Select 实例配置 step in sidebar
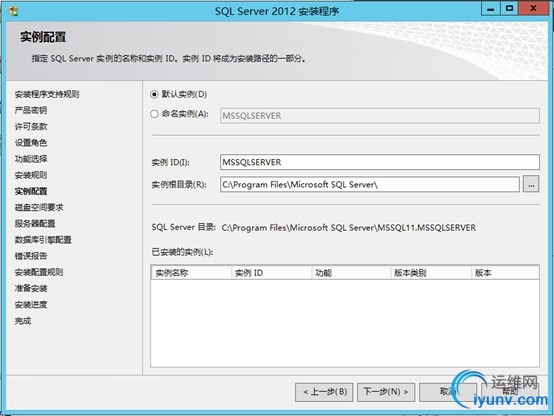554x416 pixels. point(31,191)
